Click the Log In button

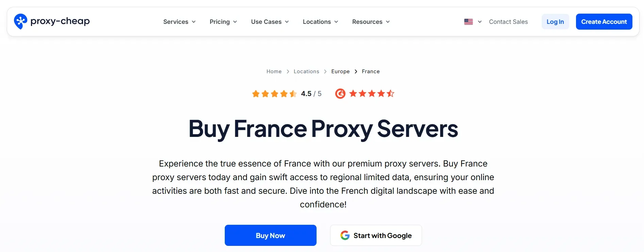pos(555,21)
